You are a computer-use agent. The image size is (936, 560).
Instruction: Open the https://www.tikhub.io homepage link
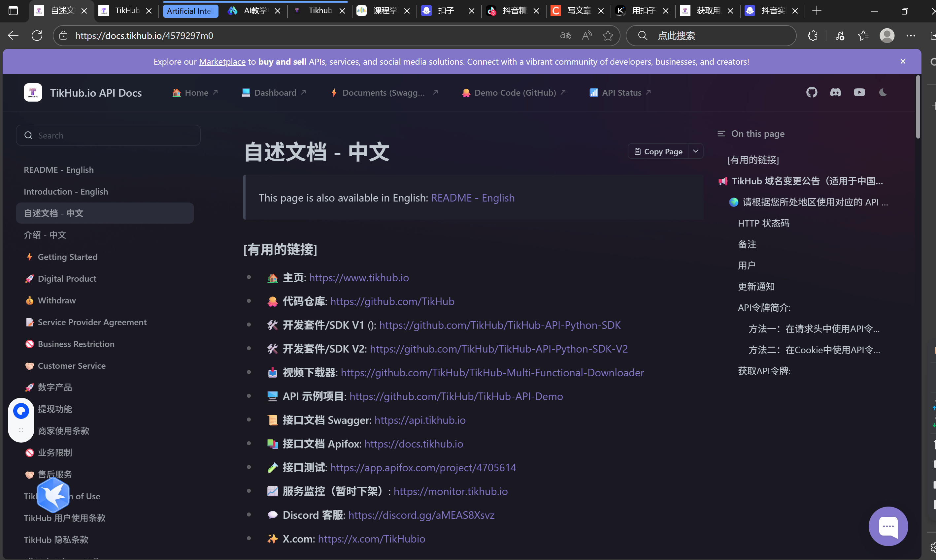pyautogui.click(x=359, y=278)
